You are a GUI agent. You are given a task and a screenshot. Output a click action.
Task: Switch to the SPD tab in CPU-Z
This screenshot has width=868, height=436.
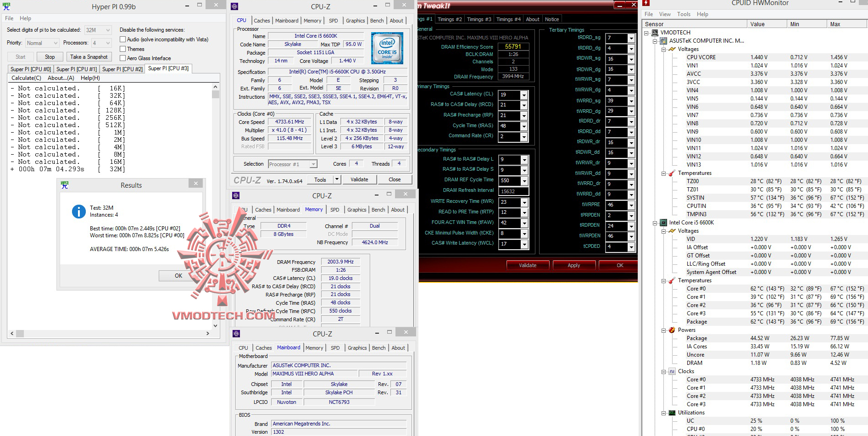(334, 21)
